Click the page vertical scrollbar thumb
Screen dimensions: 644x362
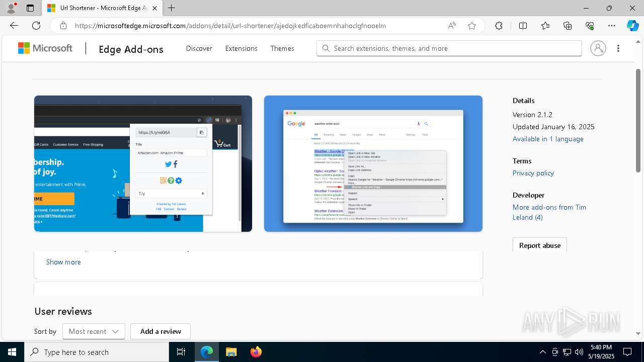pyautogui.click(x=638, y=121)
